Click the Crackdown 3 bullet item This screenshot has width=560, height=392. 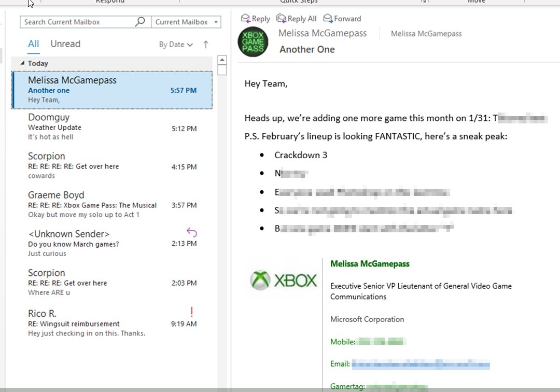tap(301, 155)
